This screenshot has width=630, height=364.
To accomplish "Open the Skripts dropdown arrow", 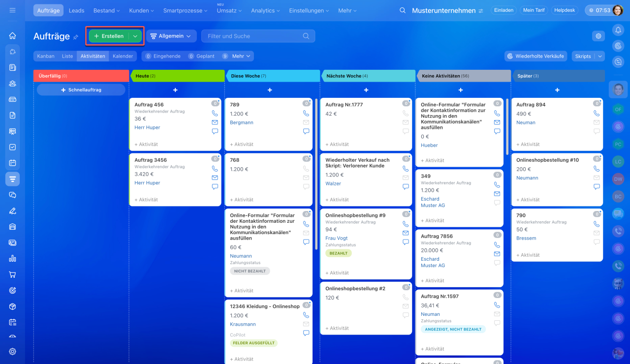I will 599,56.
